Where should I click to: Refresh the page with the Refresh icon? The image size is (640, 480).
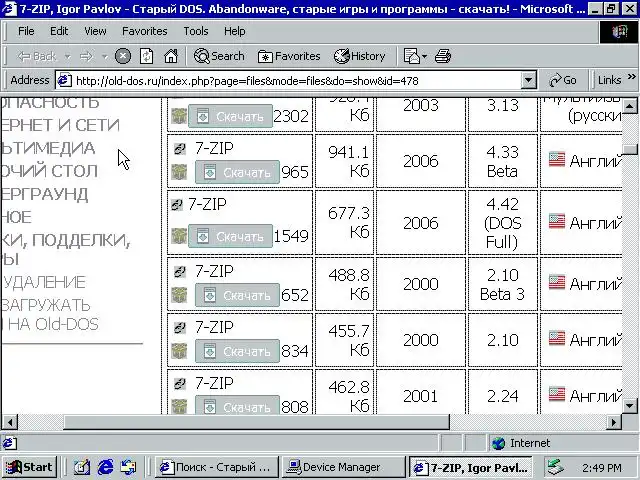coord(147,56)
